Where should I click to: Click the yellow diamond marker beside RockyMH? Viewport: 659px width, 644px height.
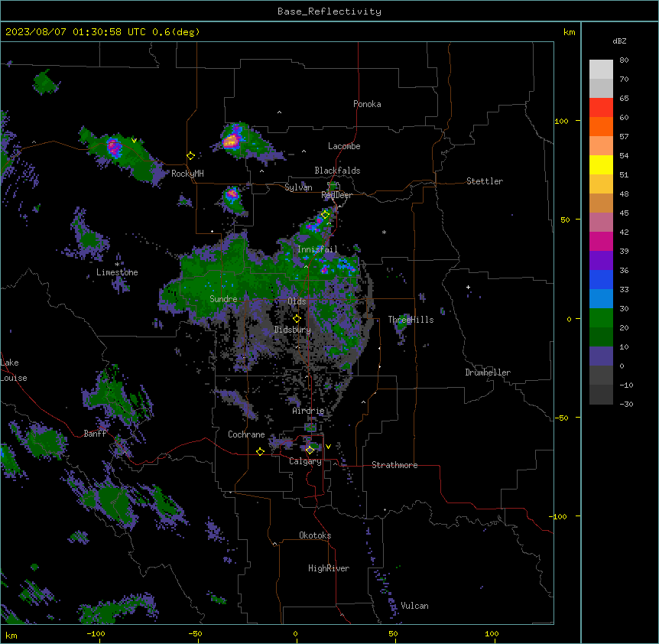coord(191,156)
